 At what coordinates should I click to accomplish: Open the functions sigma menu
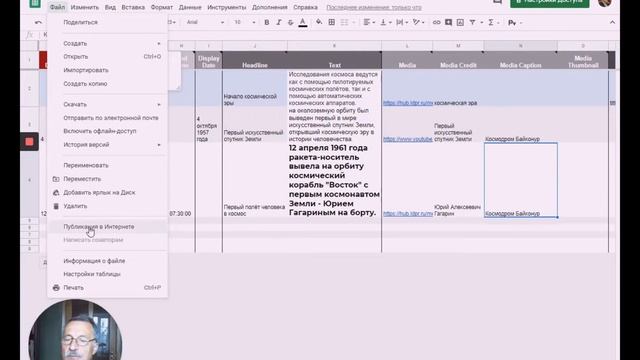[x=491, y=22]
